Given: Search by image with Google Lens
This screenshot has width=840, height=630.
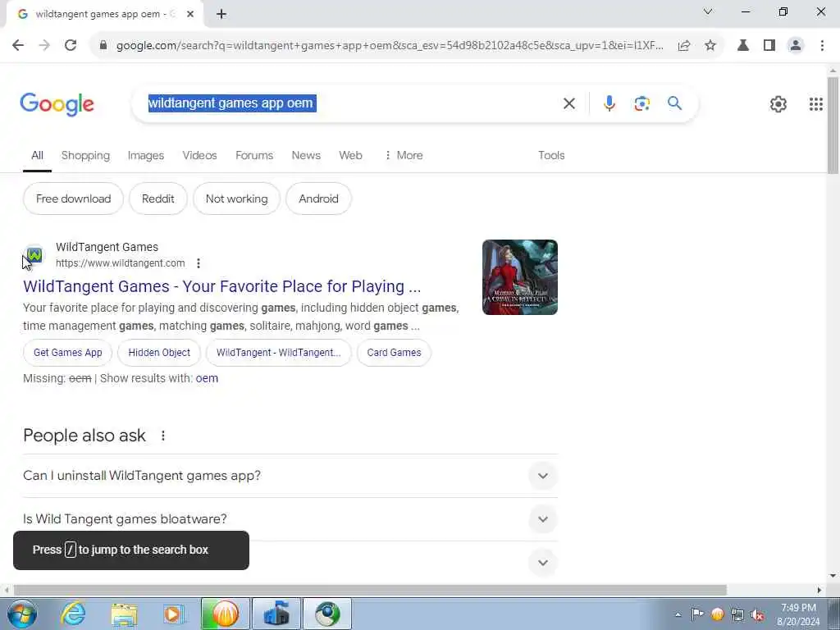Looking at the screenshot, I should point(641,103).
